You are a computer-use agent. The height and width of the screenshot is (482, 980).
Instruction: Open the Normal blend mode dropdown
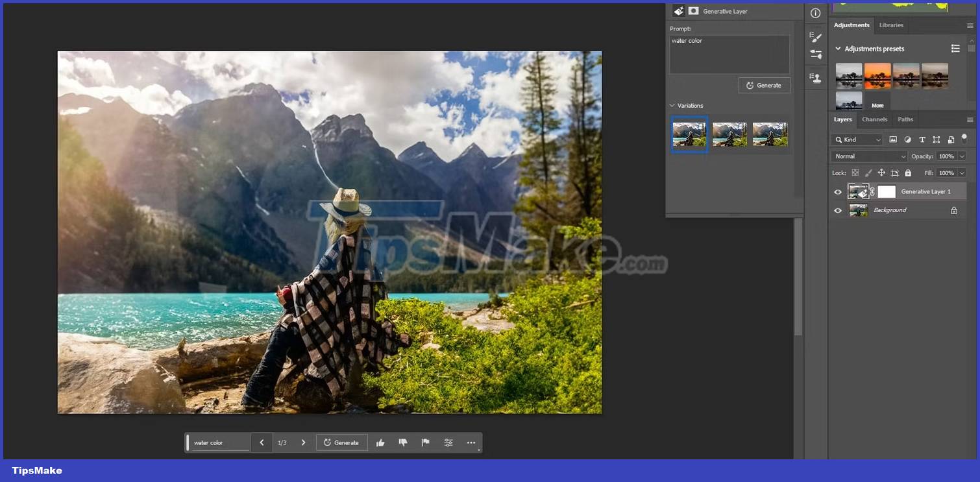pos(868,156)
